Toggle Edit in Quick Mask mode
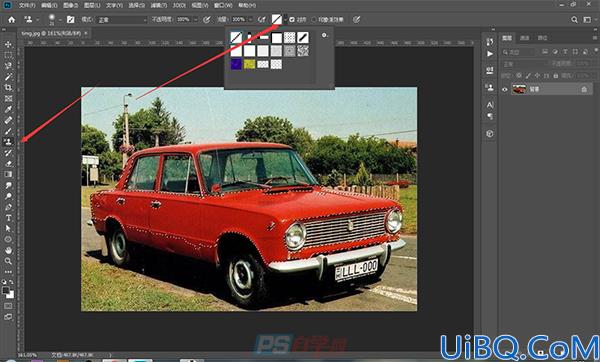The image size is (600, 362). 8,306
